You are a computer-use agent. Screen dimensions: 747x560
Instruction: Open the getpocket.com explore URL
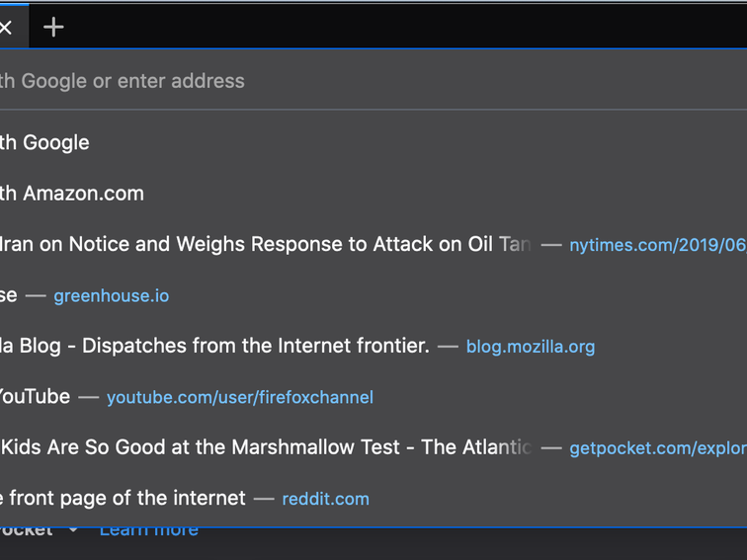[x=657, y=448]
